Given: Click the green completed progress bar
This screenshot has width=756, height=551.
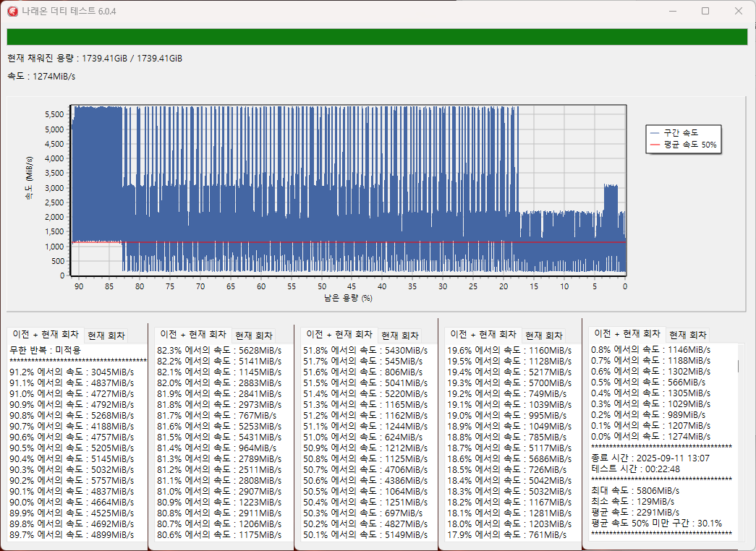Looking at the screenshot, I should pos(377,37).
